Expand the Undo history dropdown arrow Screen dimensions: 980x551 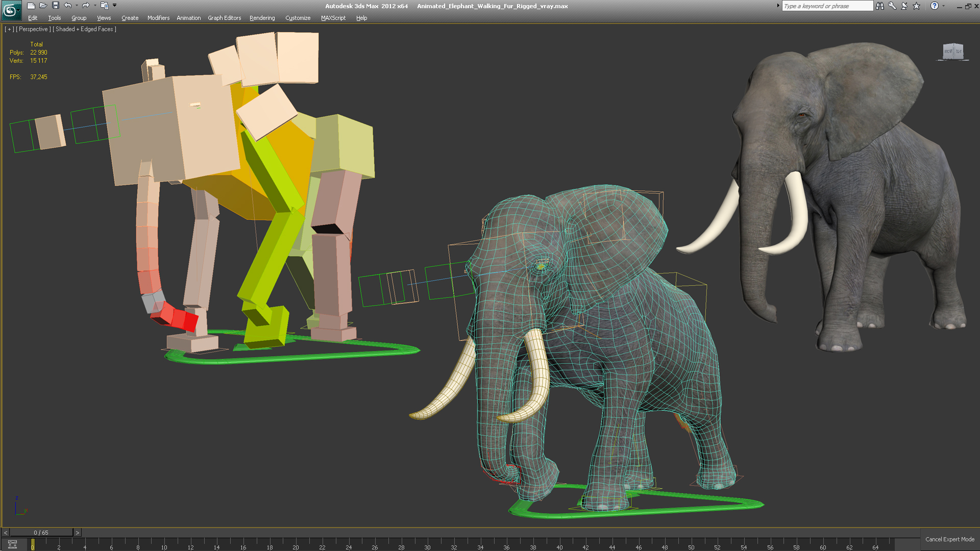point(77,6)
